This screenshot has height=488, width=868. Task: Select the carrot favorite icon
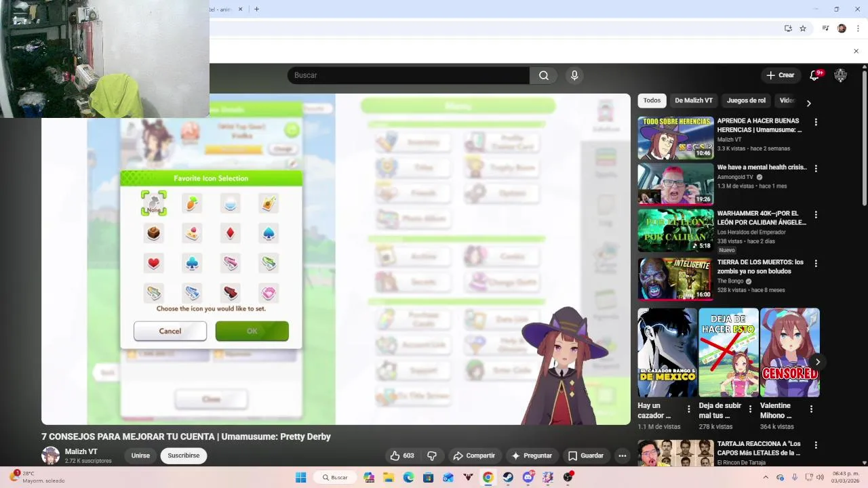[192, 203]
